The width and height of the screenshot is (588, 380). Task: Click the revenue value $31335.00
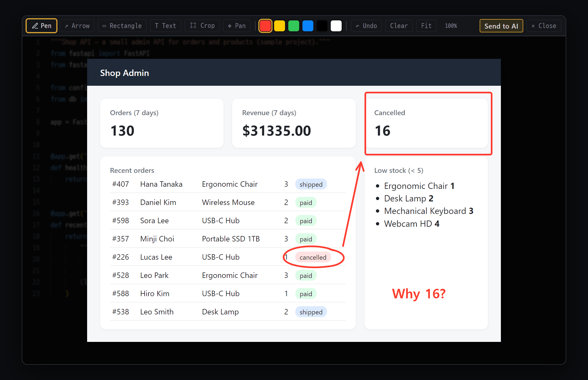277,131
